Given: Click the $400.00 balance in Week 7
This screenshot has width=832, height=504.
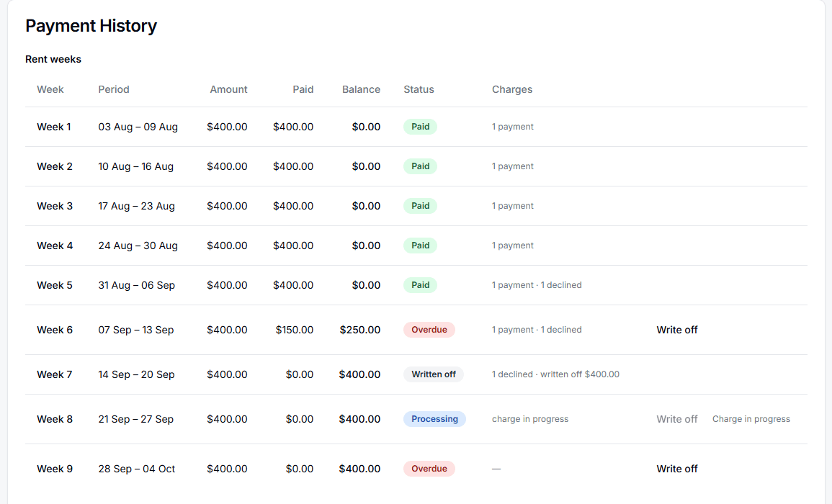Looking at the screenshot, I should click(x=359, y=374).
